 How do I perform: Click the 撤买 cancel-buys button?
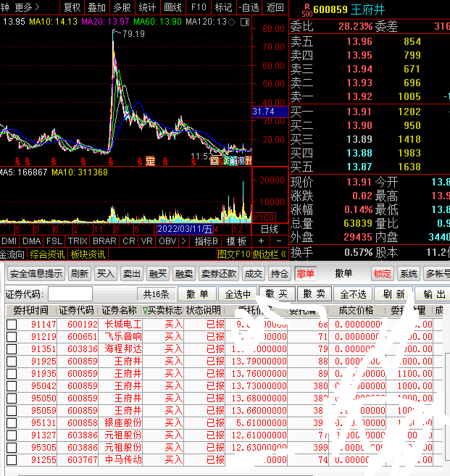point(277,294)
